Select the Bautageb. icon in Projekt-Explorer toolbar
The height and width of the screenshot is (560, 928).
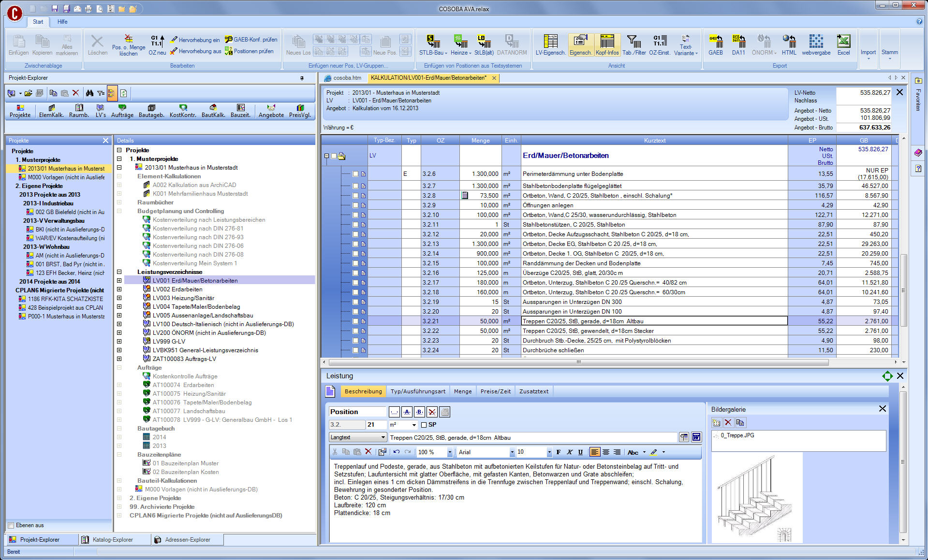click(x=151, y=111)
